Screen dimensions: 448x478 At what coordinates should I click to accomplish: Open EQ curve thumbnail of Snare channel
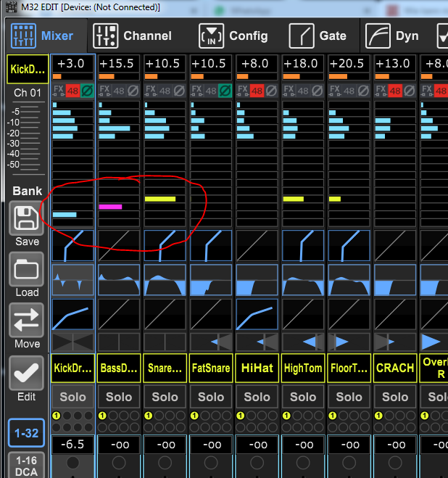click(x=165, y=280)
